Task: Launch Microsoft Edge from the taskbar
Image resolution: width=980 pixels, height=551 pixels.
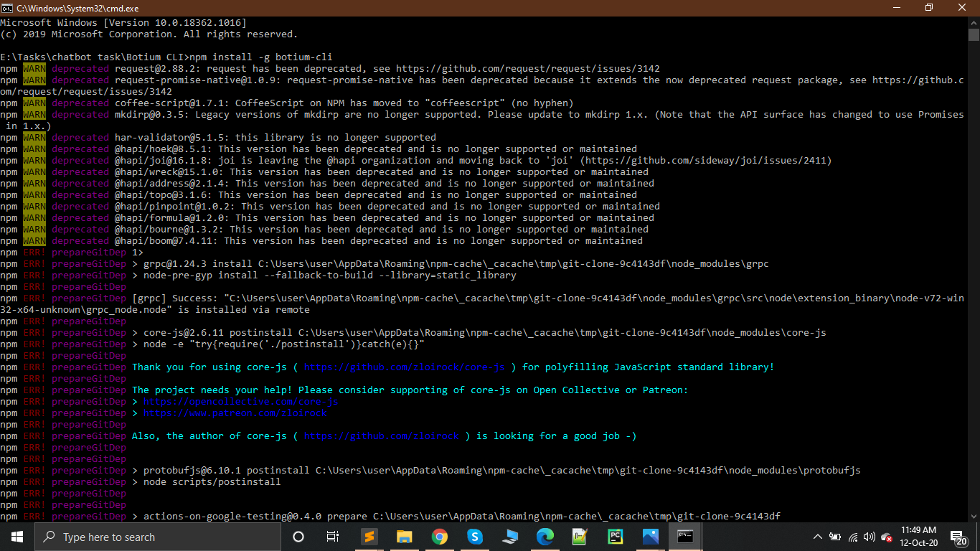Action: [x=545, y=536]
